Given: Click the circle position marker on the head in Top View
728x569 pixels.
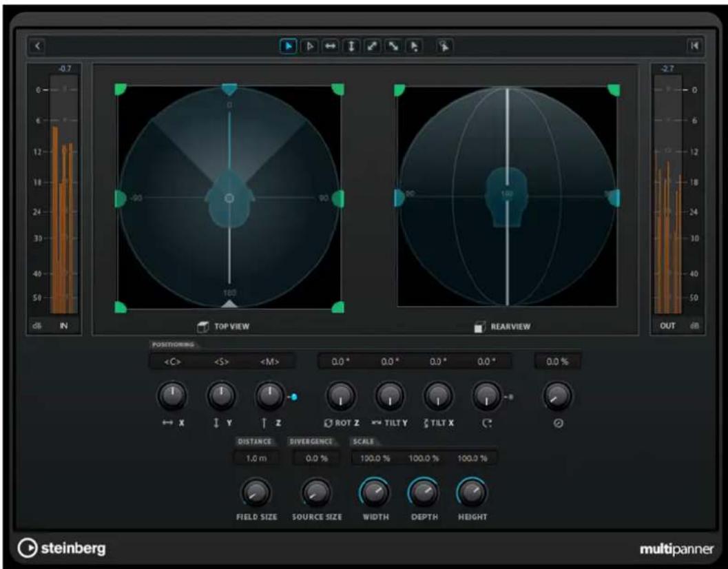Looking at the screenshot, I should pos(229,198).
